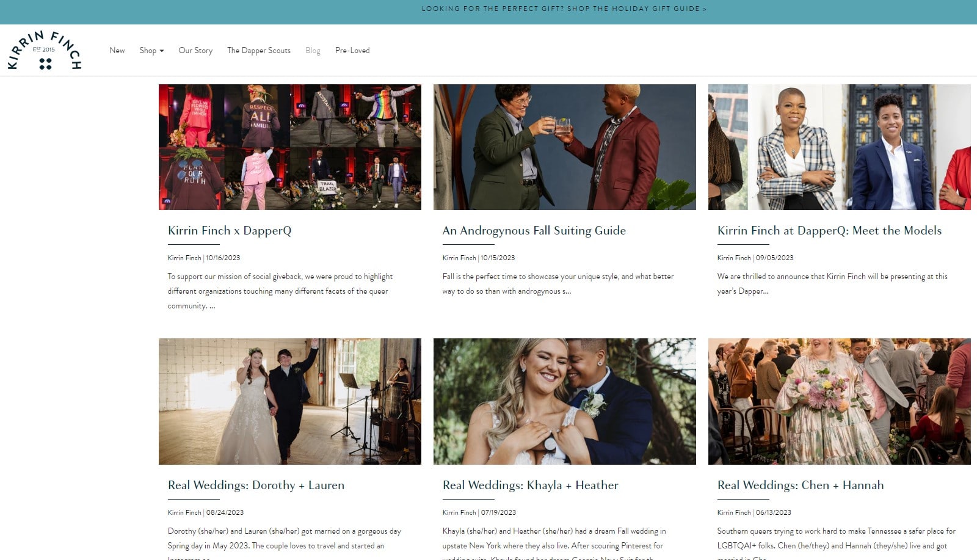
Task: Open the New menu item
Action: pos(117,51)
